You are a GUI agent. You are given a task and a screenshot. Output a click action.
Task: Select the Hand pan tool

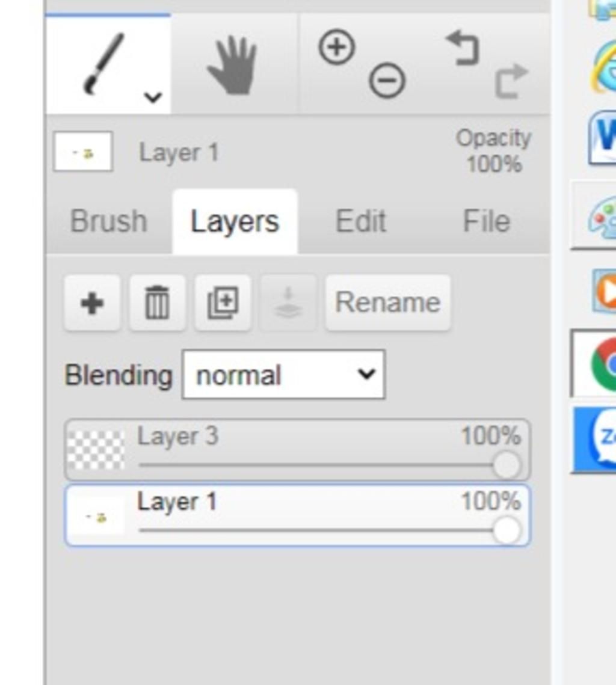click(x=232, y=65)
